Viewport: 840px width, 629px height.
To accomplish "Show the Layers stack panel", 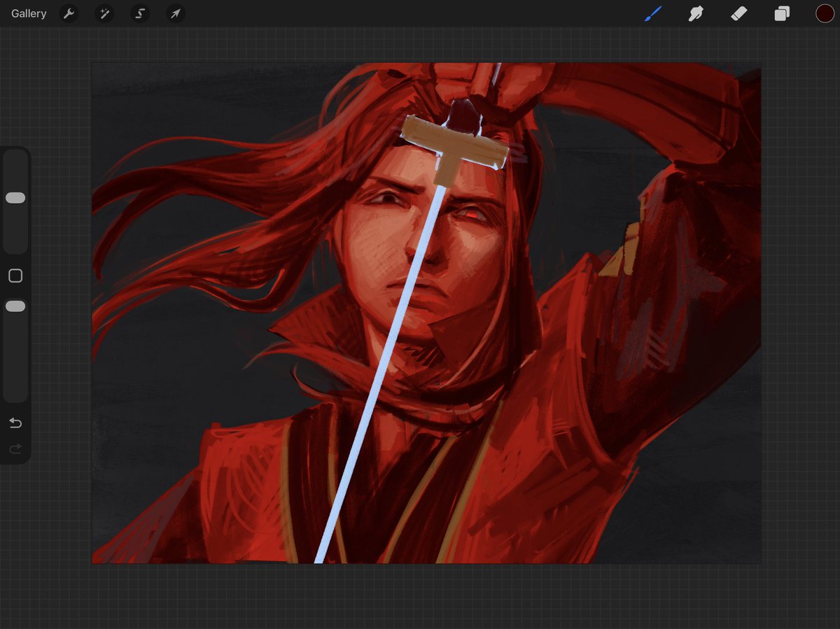I will (782, 13).
